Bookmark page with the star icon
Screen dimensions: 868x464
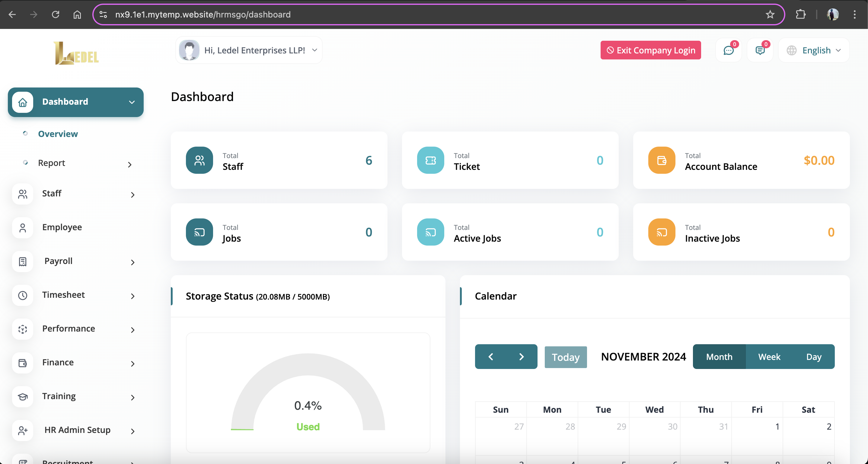click(x=770, y=14)
